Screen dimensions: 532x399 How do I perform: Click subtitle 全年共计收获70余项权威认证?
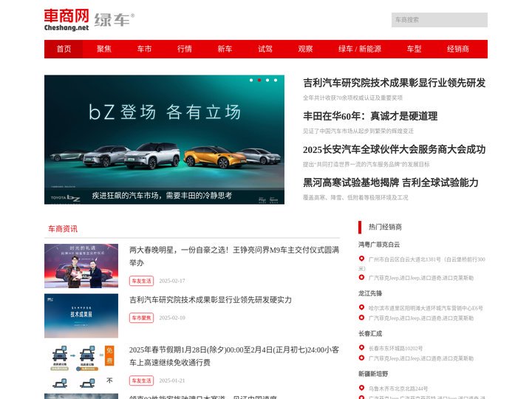pos(352,98)
